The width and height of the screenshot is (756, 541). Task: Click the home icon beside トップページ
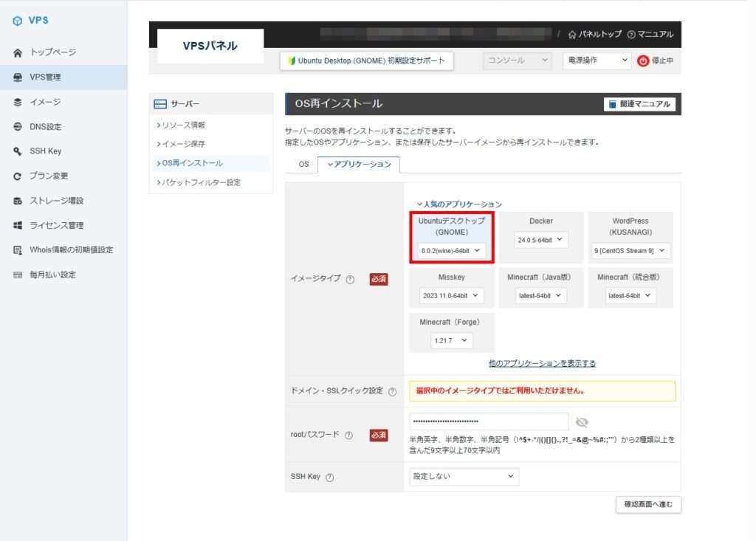click(18, 52)
